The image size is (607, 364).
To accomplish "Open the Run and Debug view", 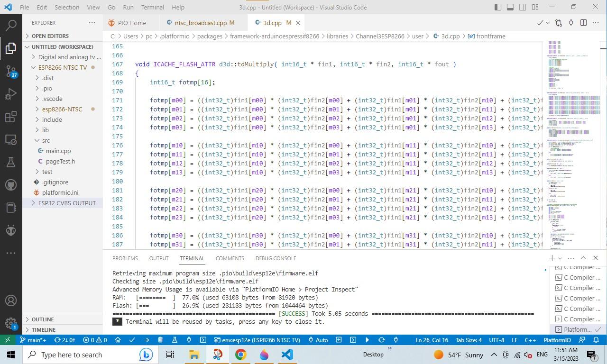I will (11, 94).
